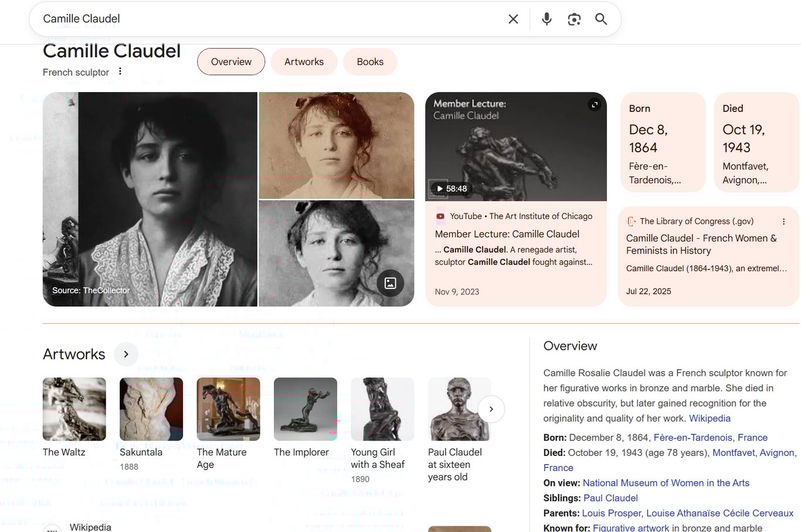This screenshot has height=532, width=801.
Task: Open the large TheCollector portrait photo
Action: pos(150,199)
